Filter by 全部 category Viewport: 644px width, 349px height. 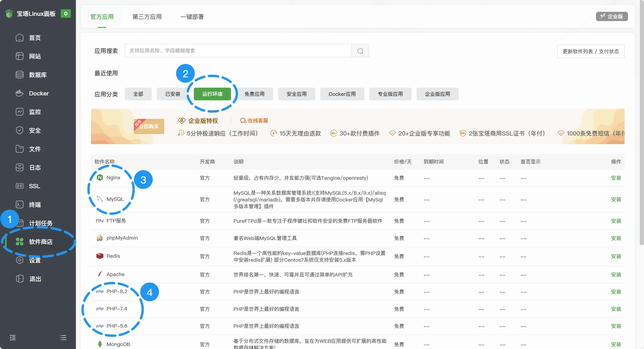click(x=138, y=94)
